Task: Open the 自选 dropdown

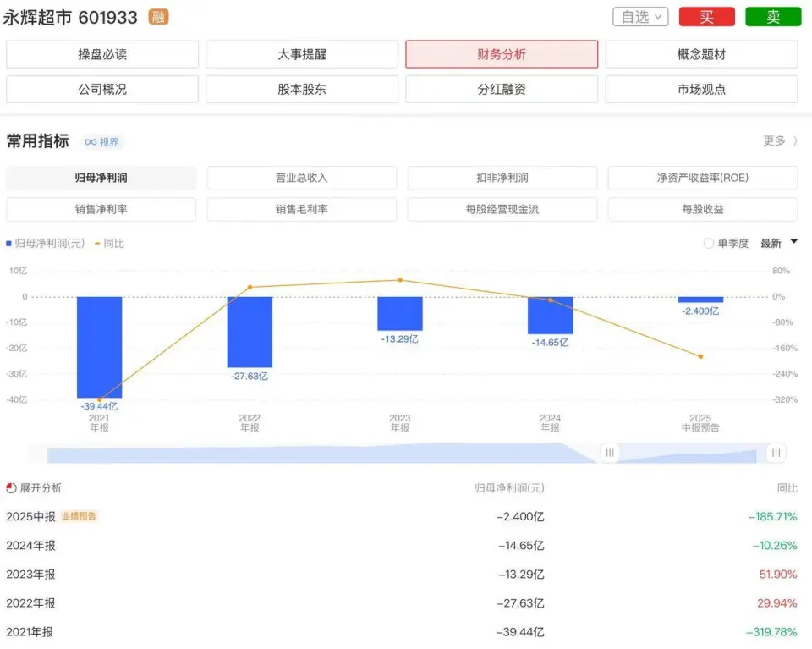Action: click(x=640, y=16)
